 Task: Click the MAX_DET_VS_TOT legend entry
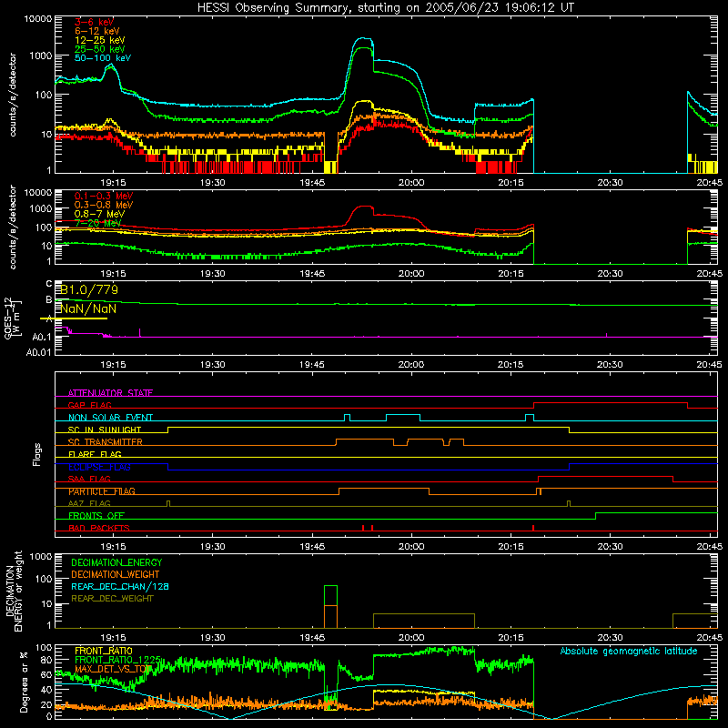click(x=113, y=669)
